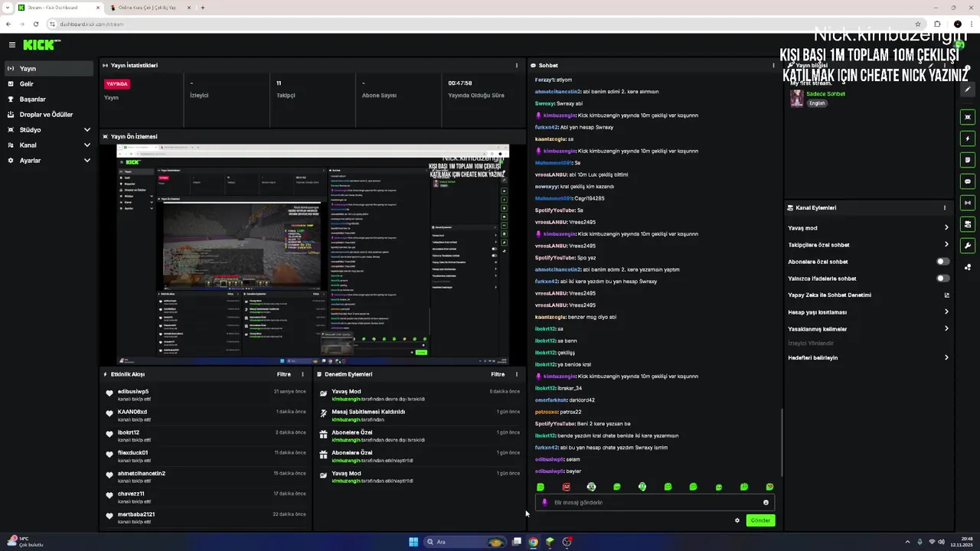Click the stream info category thumbnail
The width and height of the screenshot is (980, 551).
(x=796, y=98)
